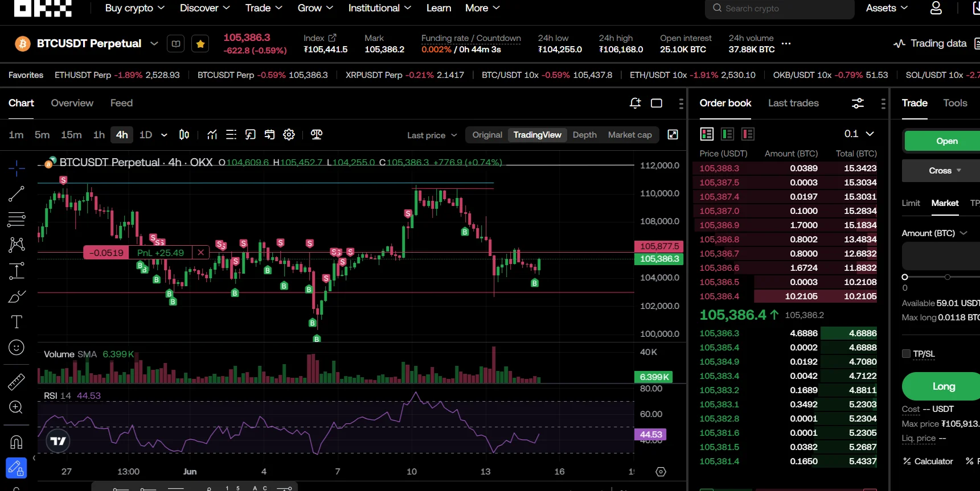The image size is (980, 491).
Task: Expand the BTCUSDT Perpetual pair selector
Action: coord(154,43)
